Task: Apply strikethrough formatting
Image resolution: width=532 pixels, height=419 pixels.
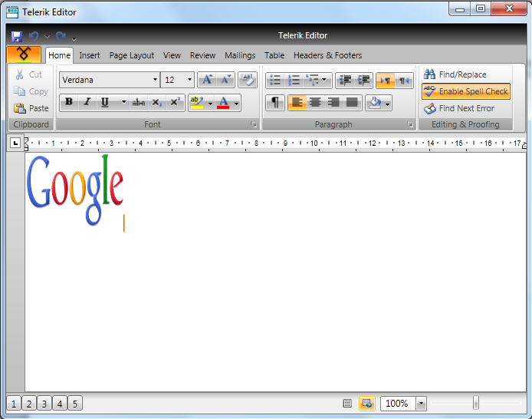Action: click(139, 103)
